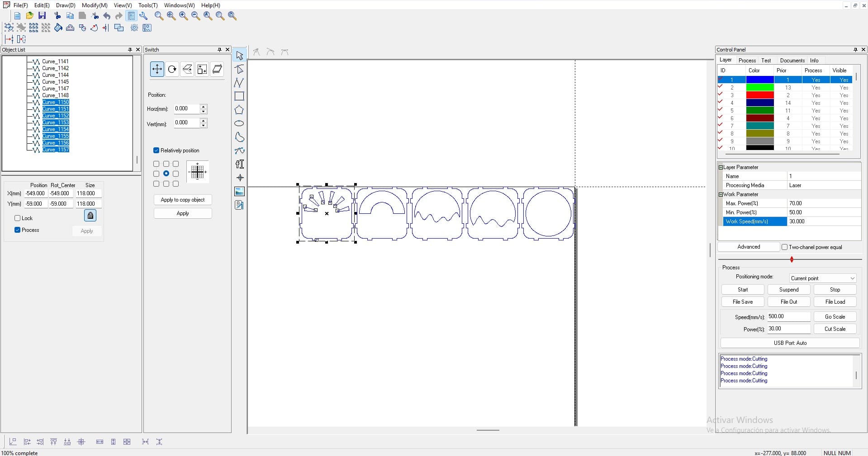Viewport: 868px width, 456px height.
Task: Switch to the Test tab
Action: (x=766, y=60)
